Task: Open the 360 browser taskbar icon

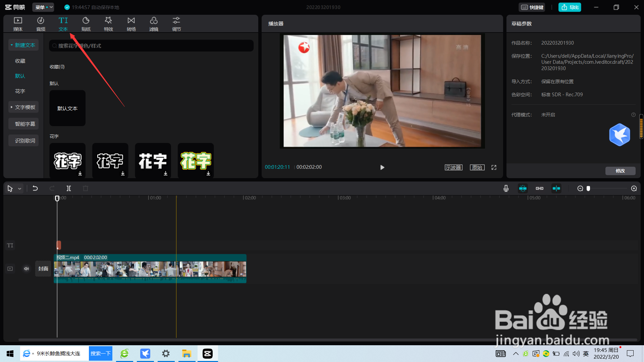Action: tap(124, 354)
